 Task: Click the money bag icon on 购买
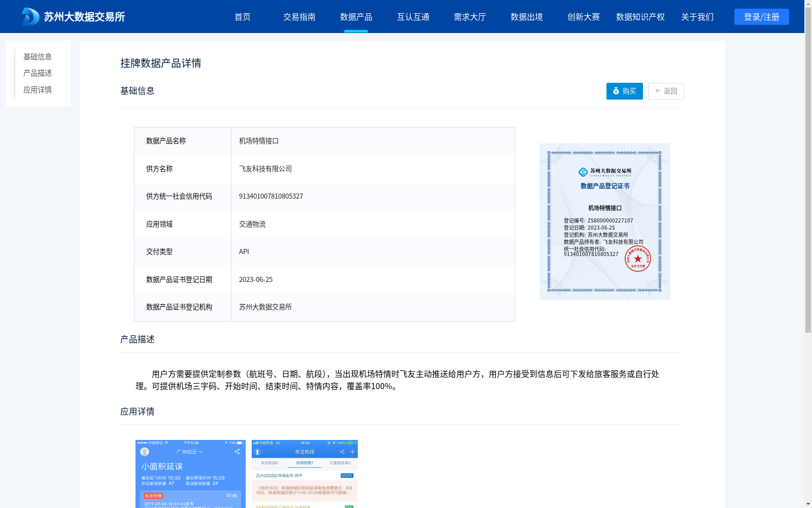[x=616, y=91]
